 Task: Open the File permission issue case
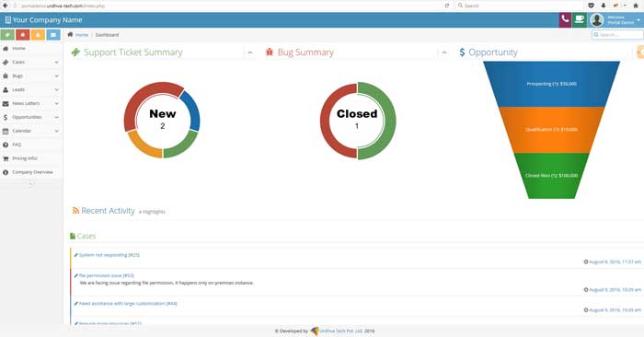[106, 275]
